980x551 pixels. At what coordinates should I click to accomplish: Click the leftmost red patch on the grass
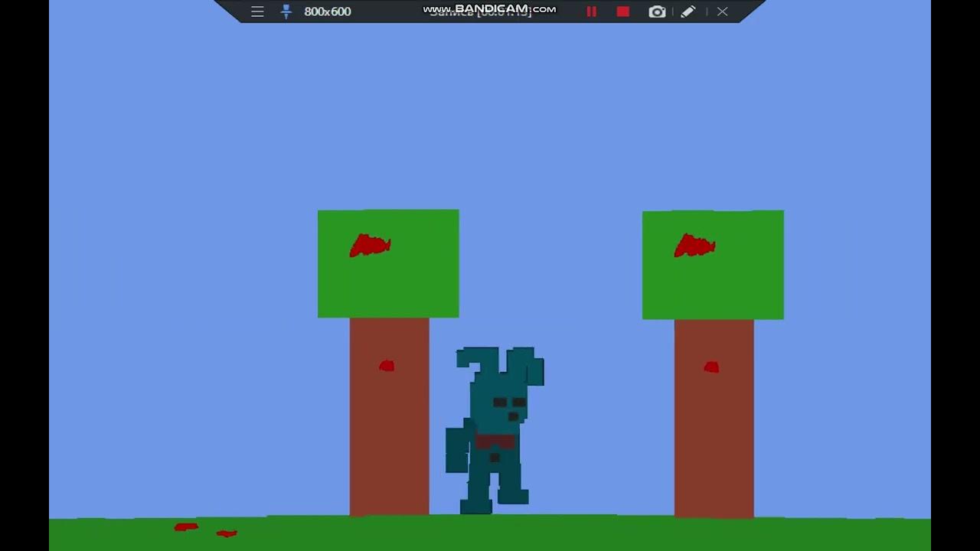(186, 527)
